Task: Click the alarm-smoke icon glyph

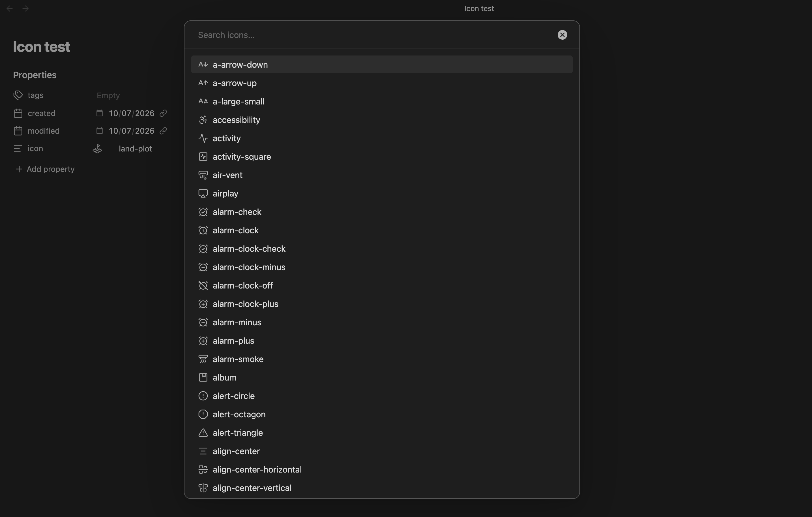Action: tap(203, 359)
